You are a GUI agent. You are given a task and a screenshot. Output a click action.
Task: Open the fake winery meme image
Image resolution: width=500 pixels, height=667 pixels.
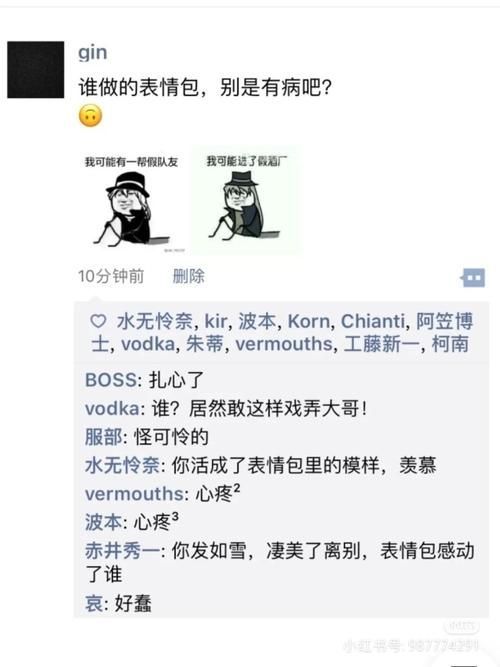[x=246, y=200]
